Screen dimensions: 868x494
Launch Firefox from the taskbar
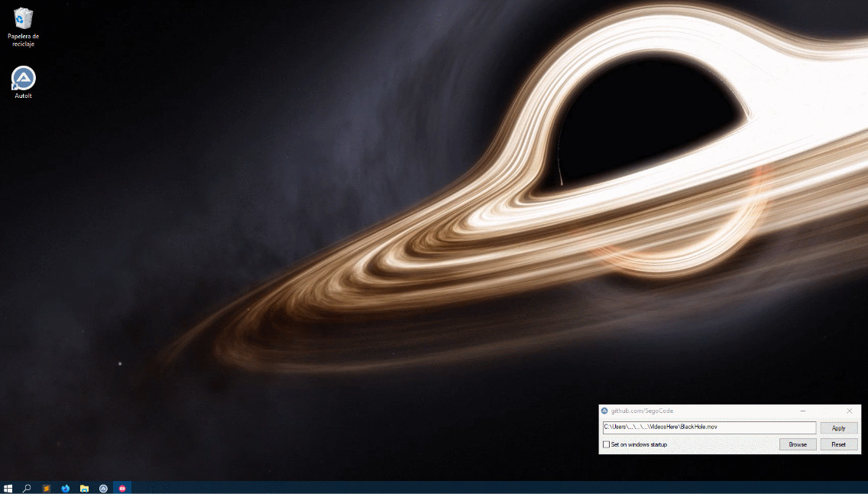[x=65, y=488]
